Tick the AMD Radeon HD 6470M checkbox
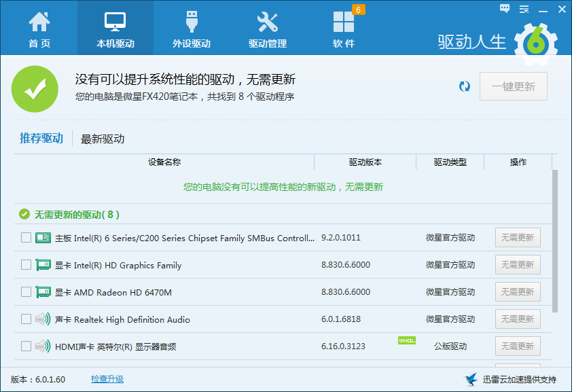The image size is (572, 392). [26, 292]
